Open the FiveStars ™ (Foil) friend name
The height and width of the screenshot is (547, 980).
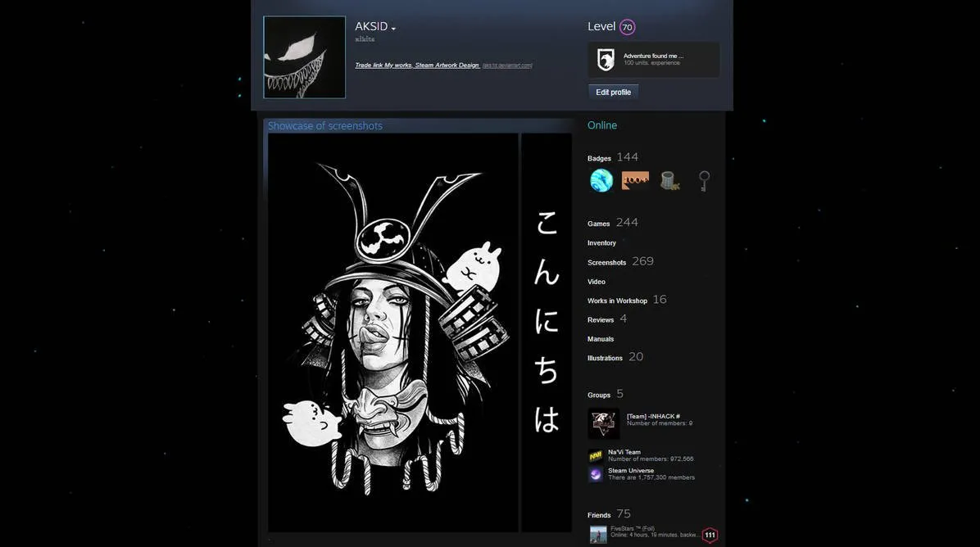pos(633,528)
